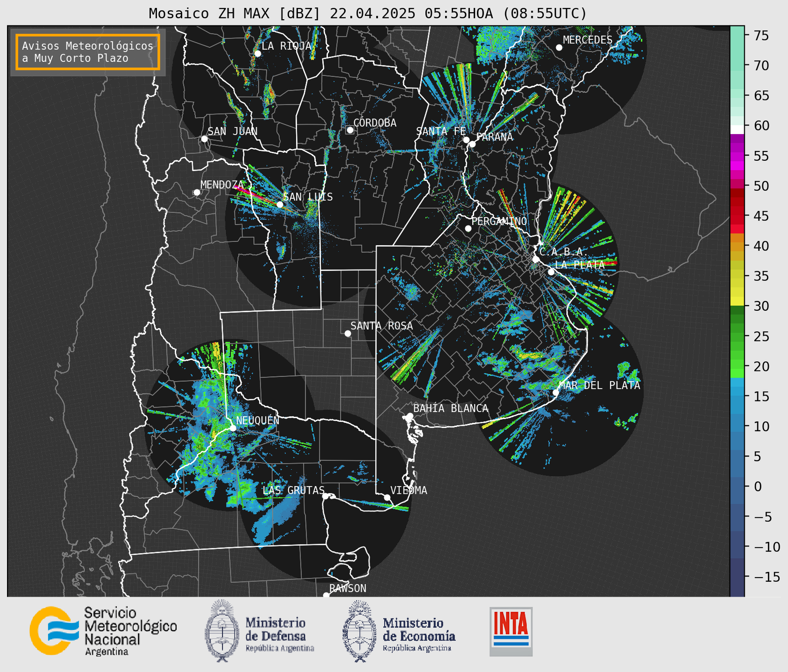Click the magenta 55 dBZ color band

click(737, 156)
